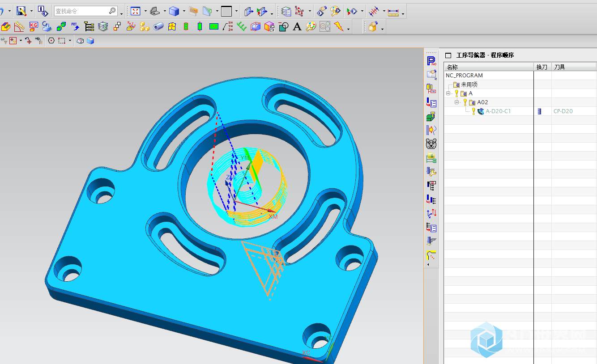
Task: Collapse the A02 program group node
Action: coord(457,102)
